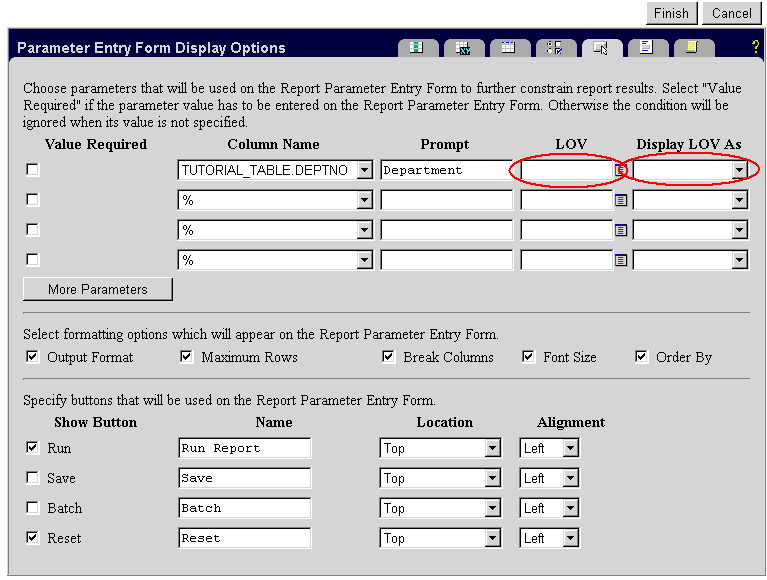Uncheck the Output Format option
Image resolution: width=767 pixels, height=580 pixels.
33,357
